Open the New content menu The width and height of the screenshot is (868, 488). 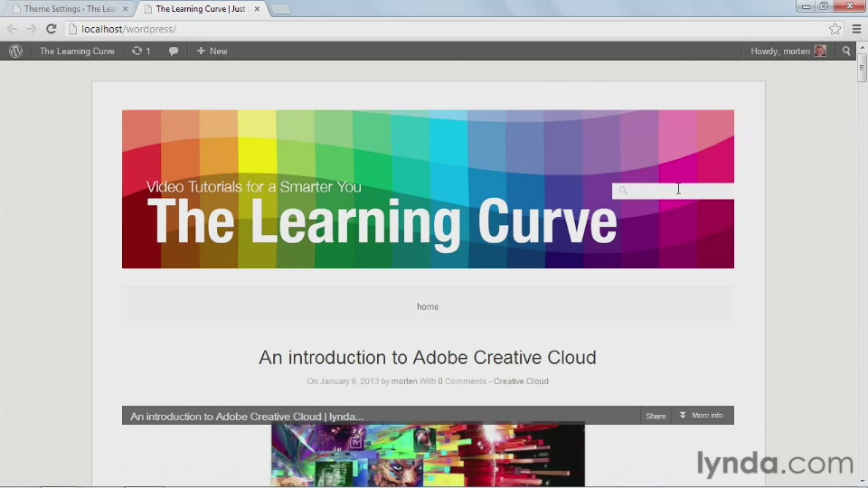click(x=212, y=51)
